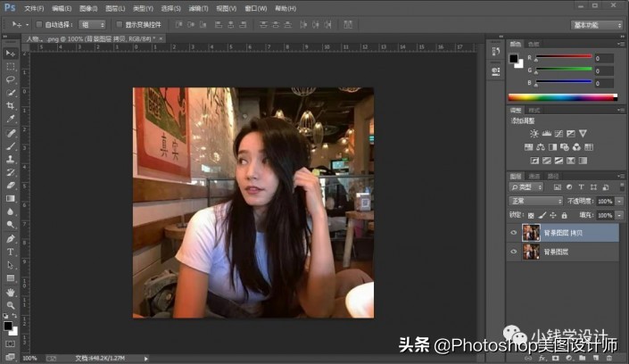Toggle lock position for layer
This screenshot has width=629, height=364.
(553, 216)
